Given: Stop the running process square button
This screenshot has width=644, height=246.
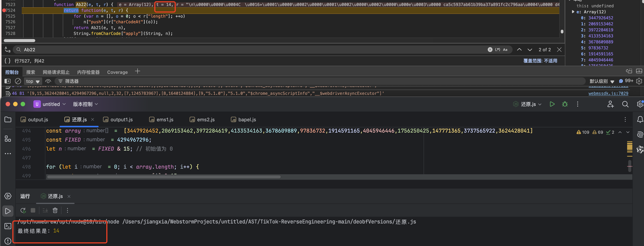Looking at the screenshot, I should [x=33, y=211].
